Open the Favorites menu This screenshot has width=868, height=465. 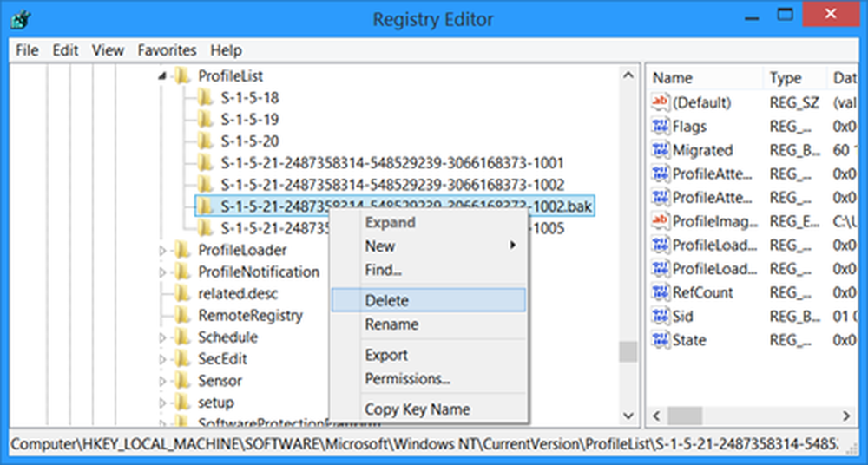click(x=167, y=50)
